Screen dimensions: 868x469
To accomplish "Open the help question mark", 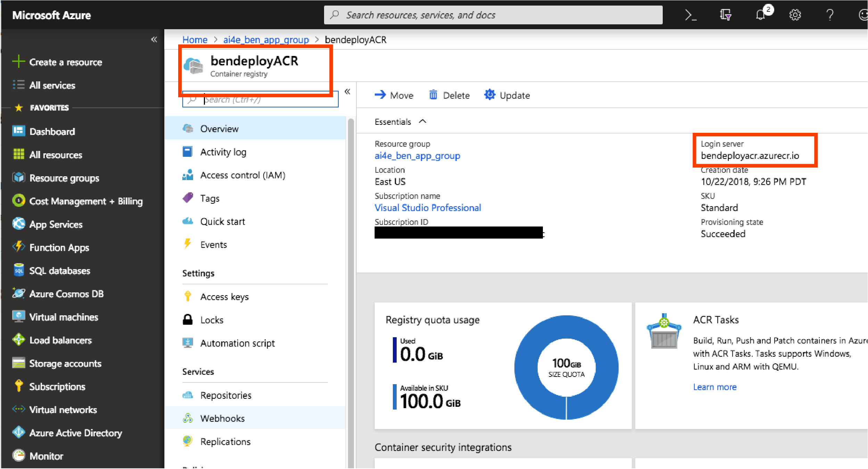I will point(830,15).
